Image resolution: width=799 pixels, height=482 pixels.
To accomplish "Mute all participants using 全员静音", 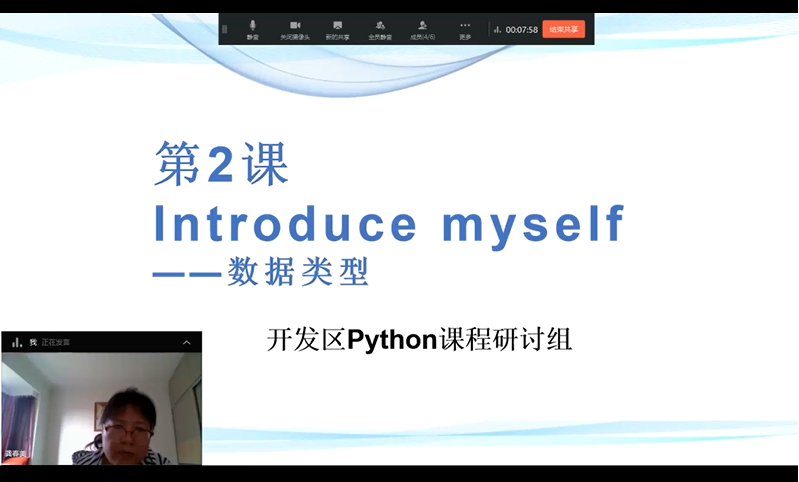I will [x=380, y=28].
